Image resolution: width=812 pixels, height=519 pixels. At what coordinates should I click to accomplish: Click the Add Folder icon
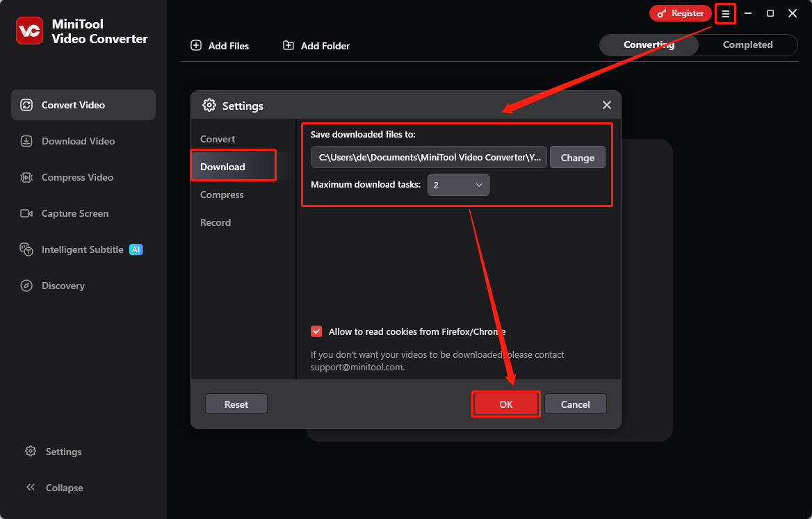coord(288,45)
